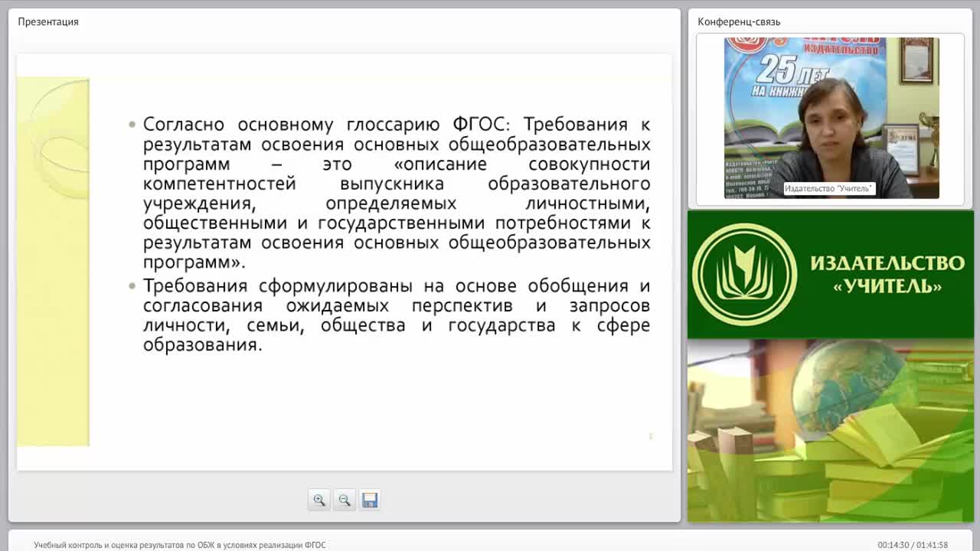980x551 pixels.
Task: Click the Издательство Учитель green logo banner
Action: pos(830,275)
